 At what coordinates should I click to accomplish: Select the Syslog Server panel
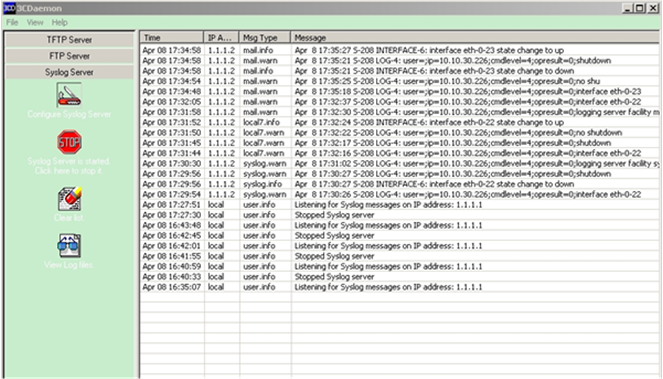pos(69,72)
